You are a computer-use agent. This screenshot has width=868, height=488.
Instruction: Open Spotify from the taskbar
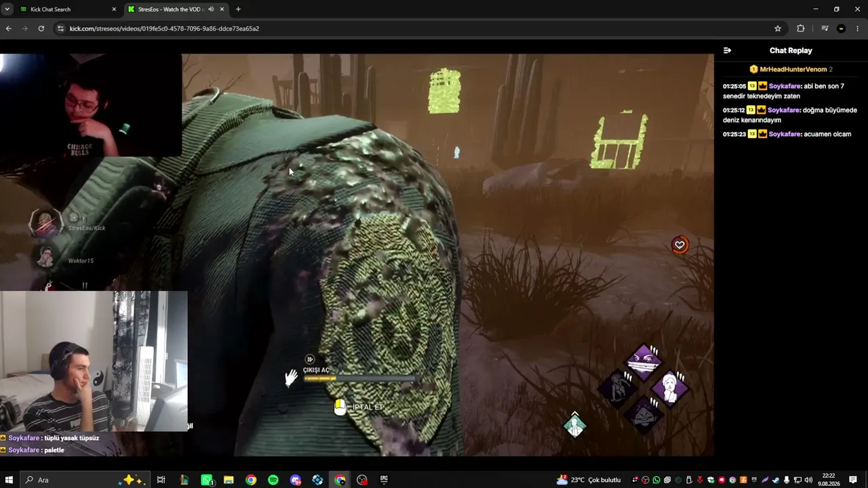coord(273,480)
